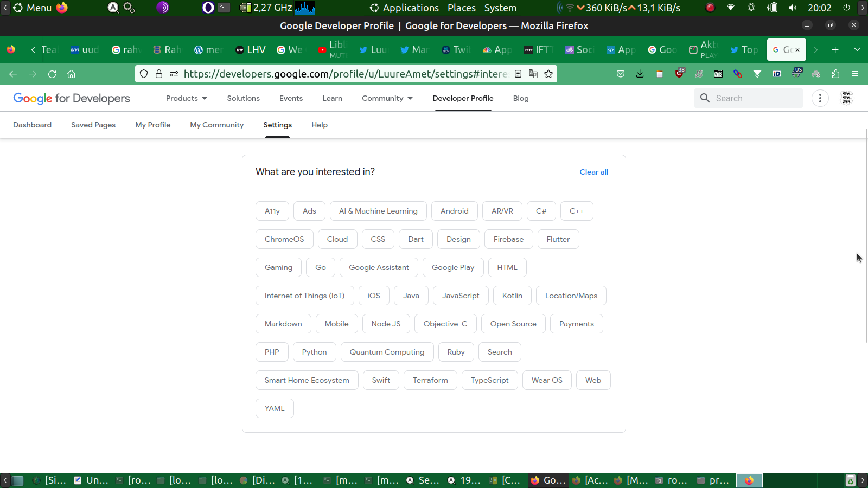Reload the current page
This screenshot has height=488, width=868.
[52, 74]
